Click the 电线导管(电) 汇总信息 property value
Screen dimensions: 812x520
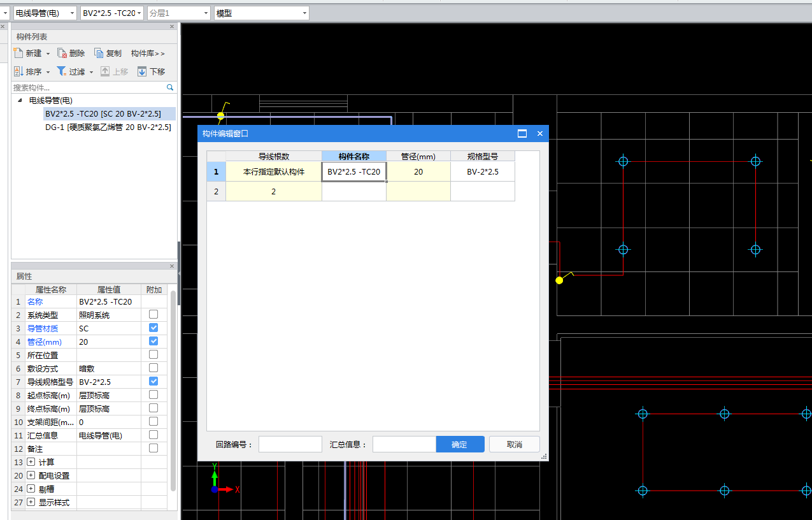tap(109, 435)
